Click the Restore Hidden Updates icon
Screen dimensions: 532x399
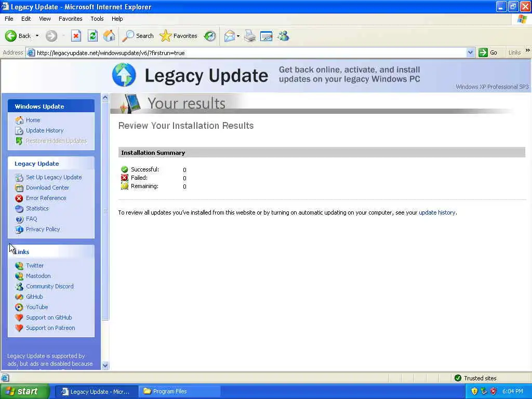click(19, 141)
